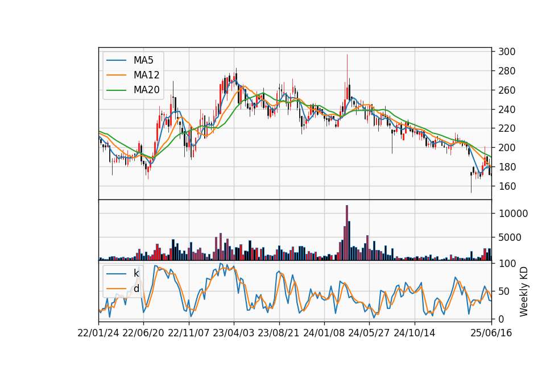This screenshot has height=392, width=546.
Task: Click the 24/01/08 date label
Action: [324, 333]
